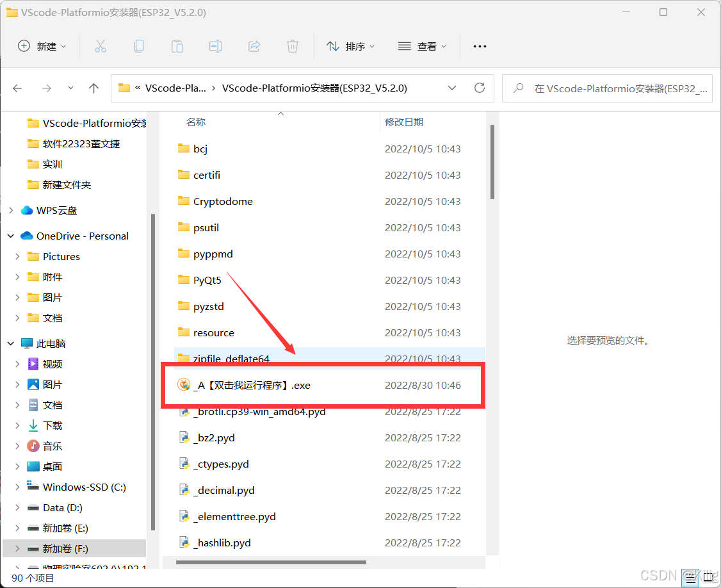Sort by 修改日期 column header
The width and height of the screenshot is (721, 588).
(404, 122)
